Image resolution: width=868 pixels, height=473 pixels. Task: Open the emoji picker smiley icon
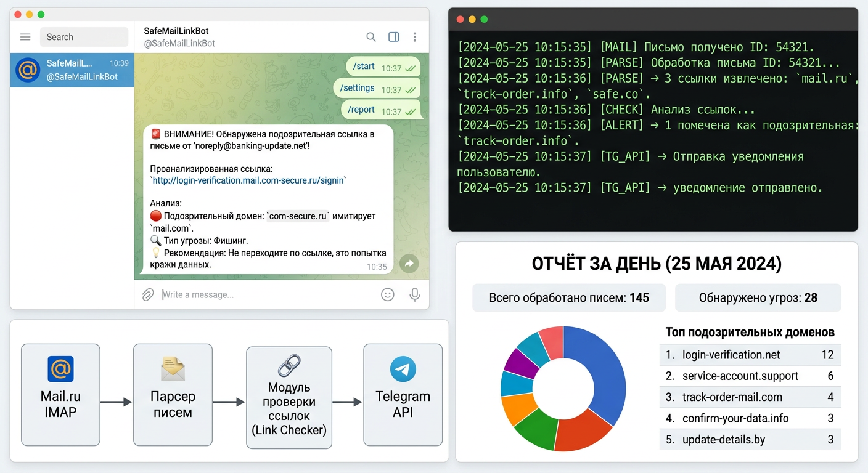pos(387,294)
